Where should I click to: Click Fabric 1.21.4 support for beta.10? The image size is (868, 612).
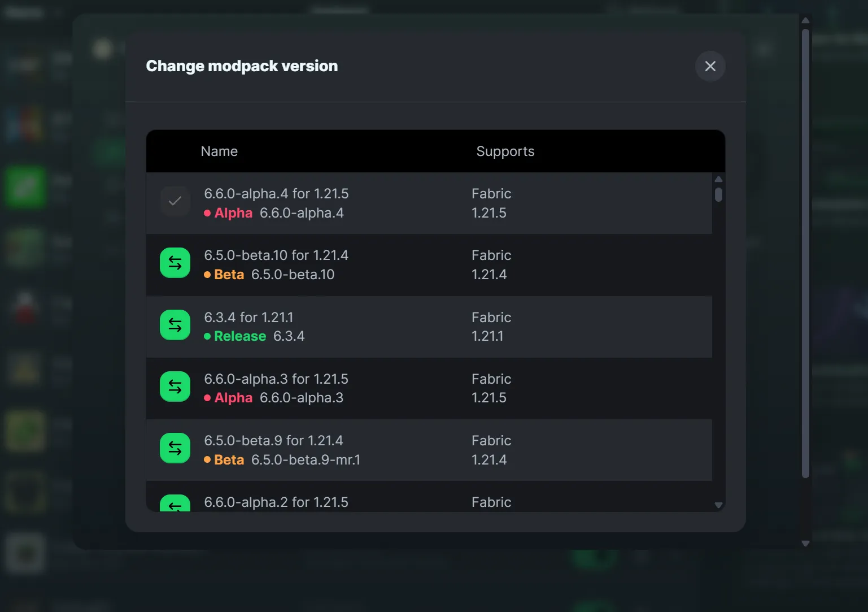491,265
